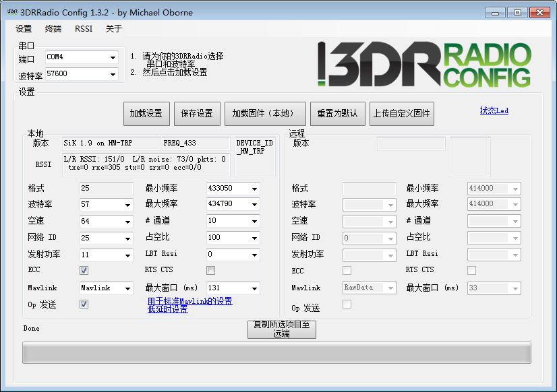
Task: Toggle the Op 发送 checkbox
Action: click(84, 304)
